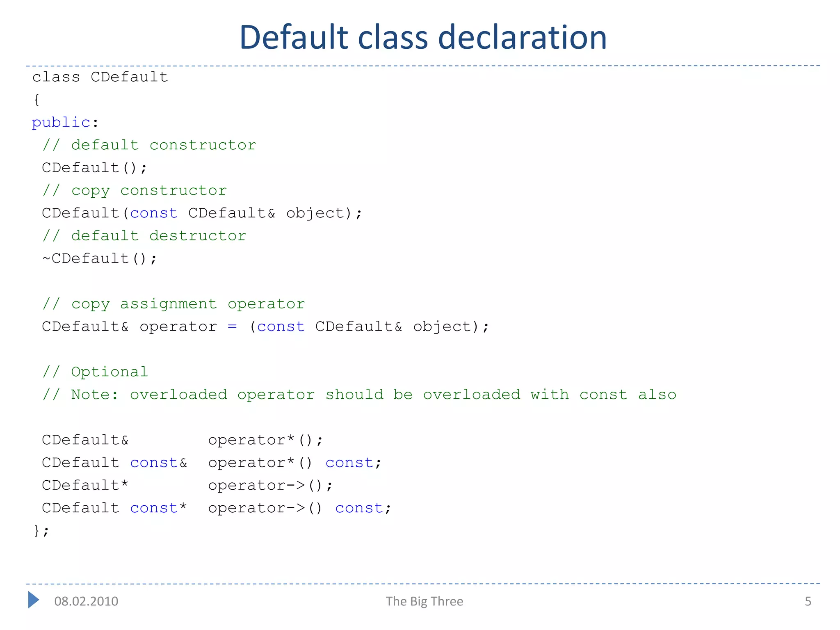The image size is (840, 630).
Task: Click the slide number '5'
Action: click(x=808, y=601)
